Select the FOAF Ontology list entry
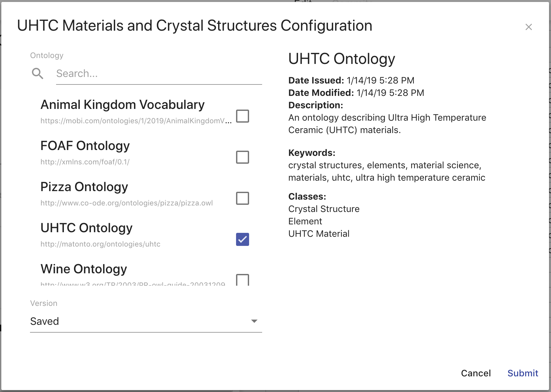 (85, 146)
